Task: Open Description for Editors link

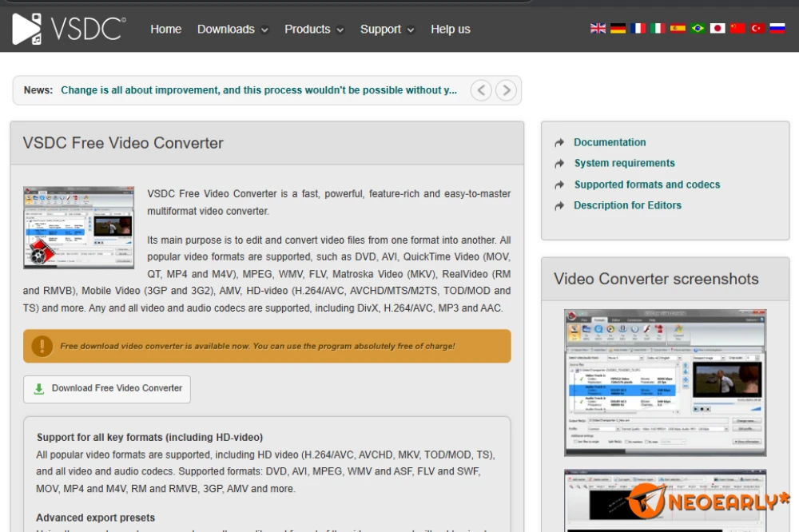Action: pyautogui.click(x=627, y=205)
